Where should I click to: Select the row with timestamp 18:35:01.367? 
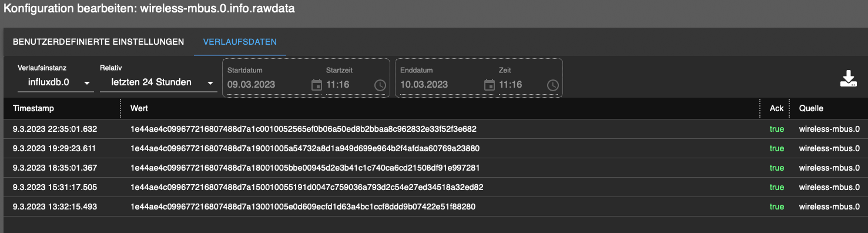tap(434, 168)
